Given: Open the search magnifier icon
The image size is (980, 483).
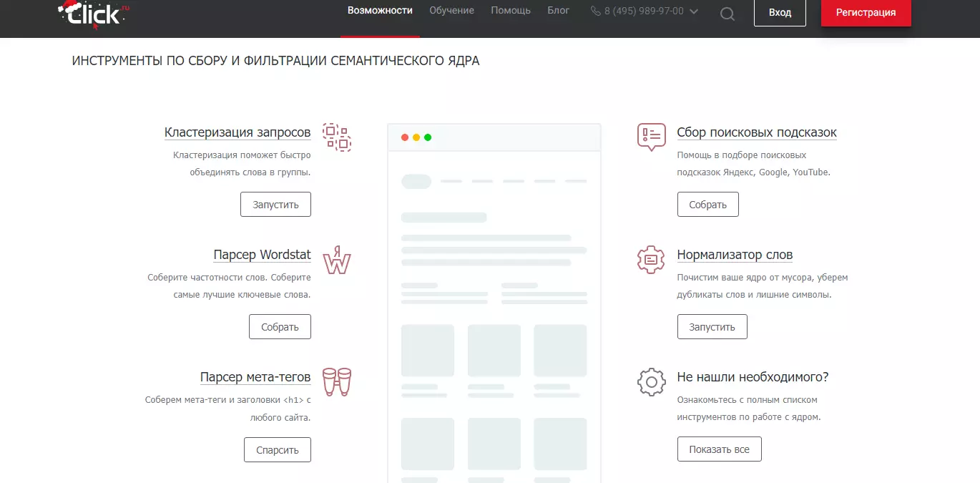Looking at the screenshot, I should [x=727, y=14].
